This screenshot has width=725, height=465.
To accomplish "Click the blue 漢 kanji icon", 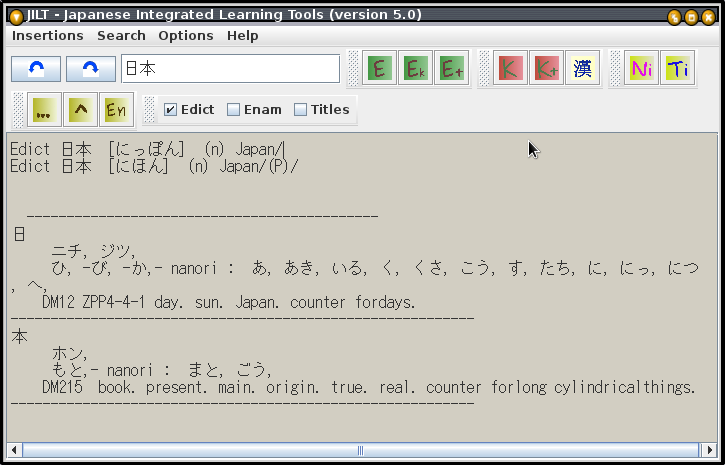I will pyautogui.click(x=583, y=68).
